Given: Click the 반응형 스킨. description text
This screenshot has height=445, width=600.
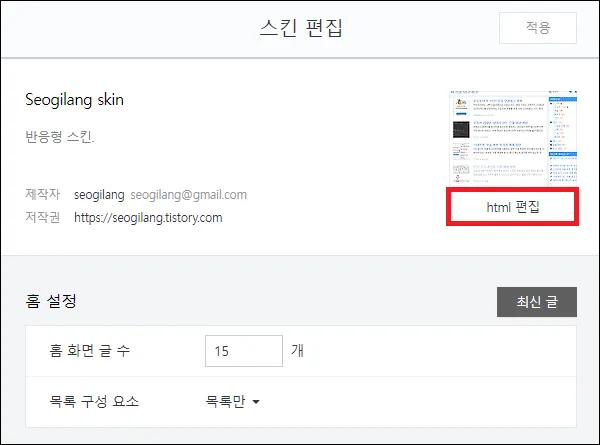Looking at the screenshot, I should click(60, 136).
